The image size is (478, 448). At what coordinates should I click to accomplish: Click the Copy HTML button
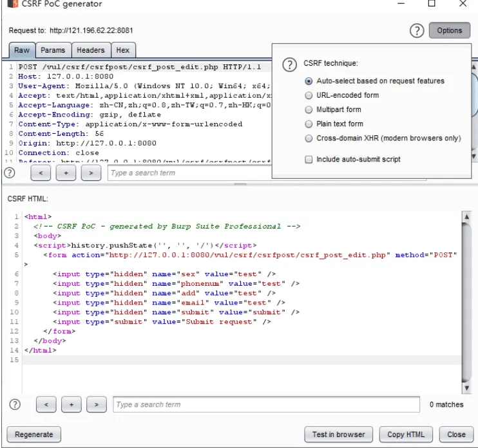coord(406,434)
